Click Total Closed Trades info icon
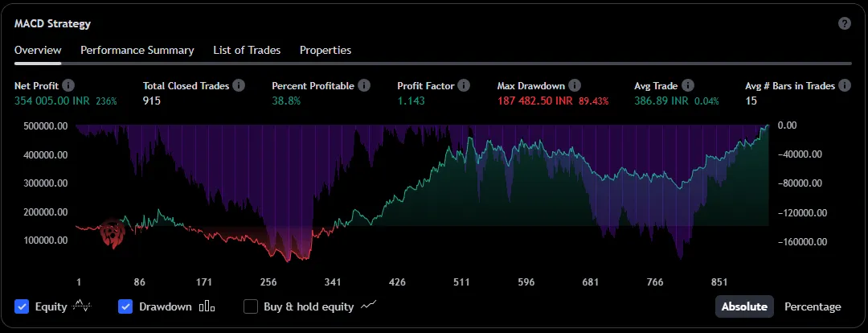This screenshot has height=333, width=868. pos(239,85)
